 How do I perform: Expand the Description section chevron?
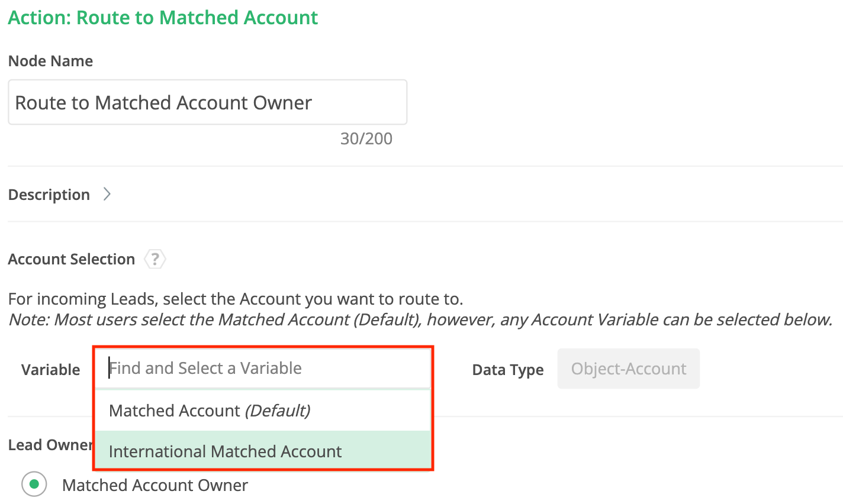click(107, 194)
